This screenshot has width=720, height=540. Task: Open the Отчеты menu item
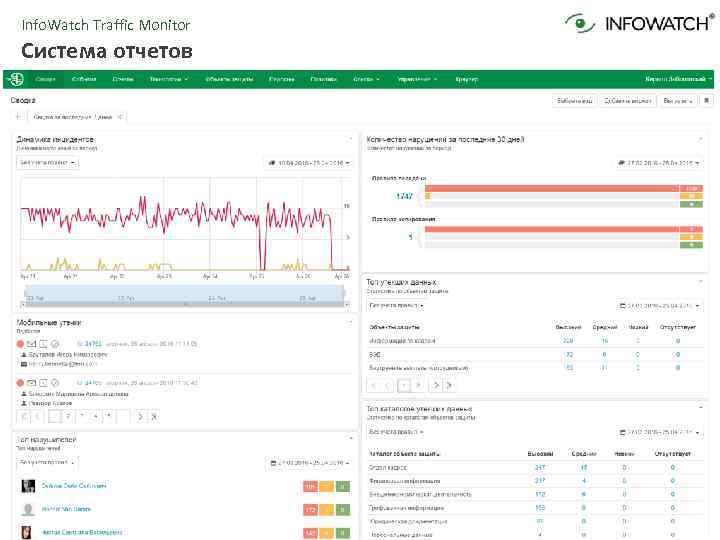coord(123,79)
